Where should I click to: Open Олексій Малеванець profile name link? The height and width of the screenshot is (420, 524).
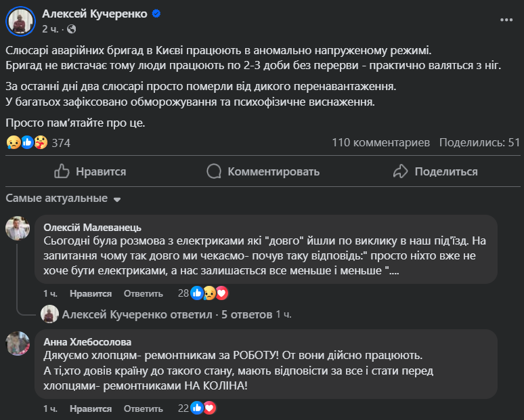coord(93,228)
